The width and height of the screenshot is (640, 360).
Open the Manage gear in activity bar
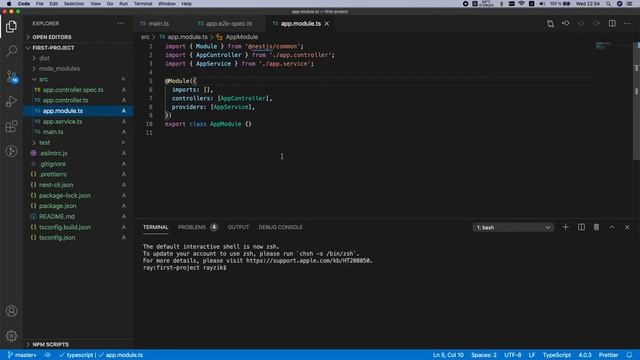tap(11, 336)
